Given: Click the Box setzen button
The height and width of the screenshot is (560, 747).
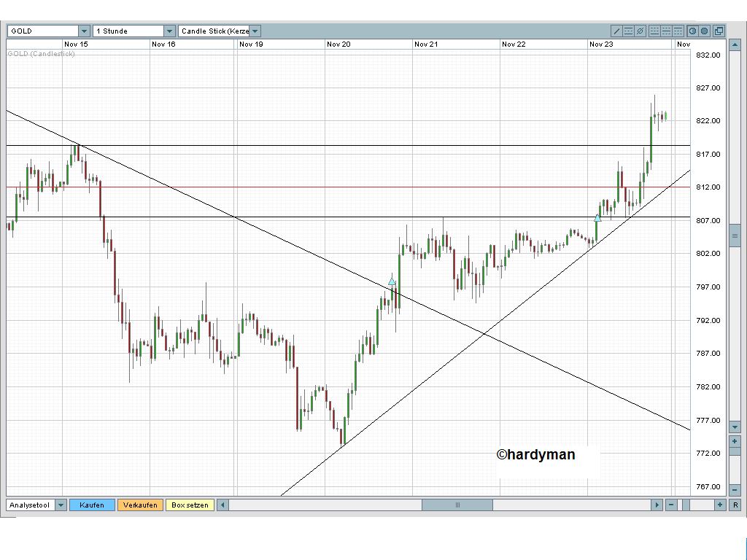Looking at the screenshot, I should pos(190,505).
